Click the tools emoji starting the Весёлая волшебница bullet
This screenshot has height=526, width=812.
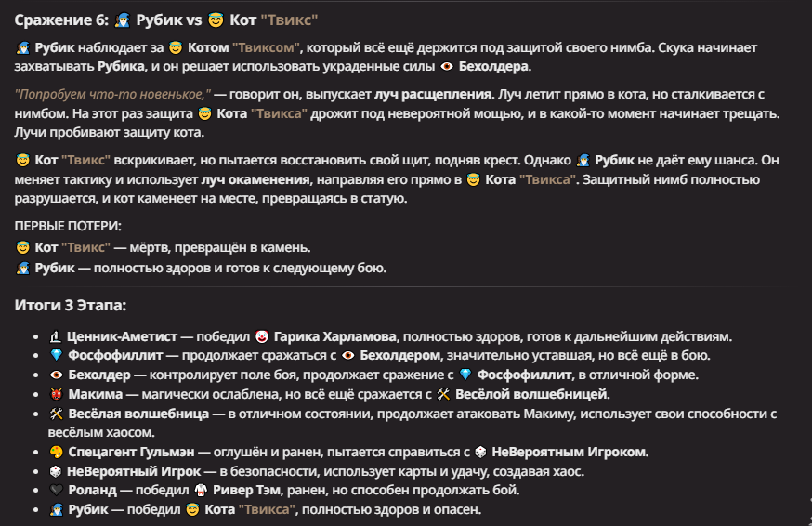click(56, 414)
